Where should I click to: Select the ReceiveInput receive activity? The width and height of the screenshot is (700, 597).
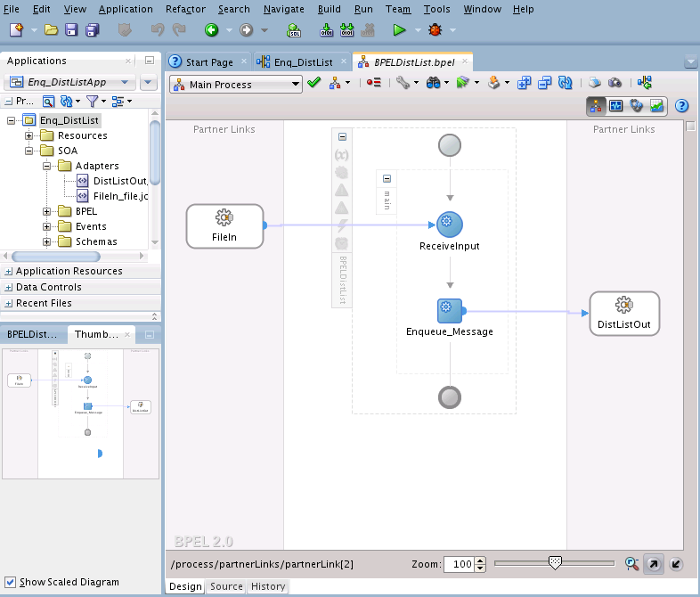click(x=450, y=225)
